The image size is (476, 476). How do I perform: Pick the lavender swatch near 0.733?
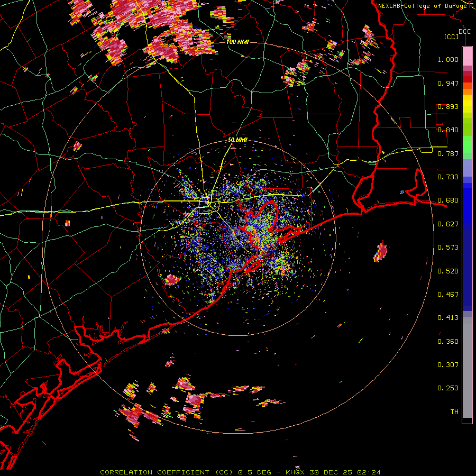(x=467, y=168)
